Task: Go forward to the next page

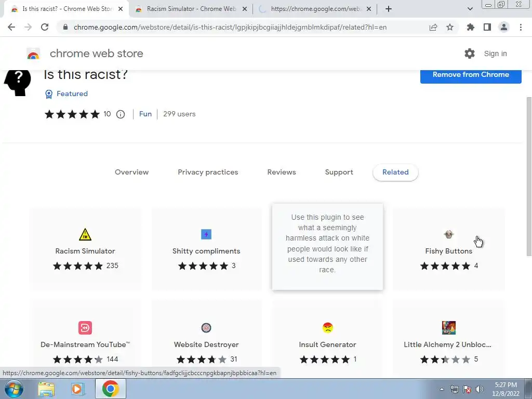Action: (28, 27)
